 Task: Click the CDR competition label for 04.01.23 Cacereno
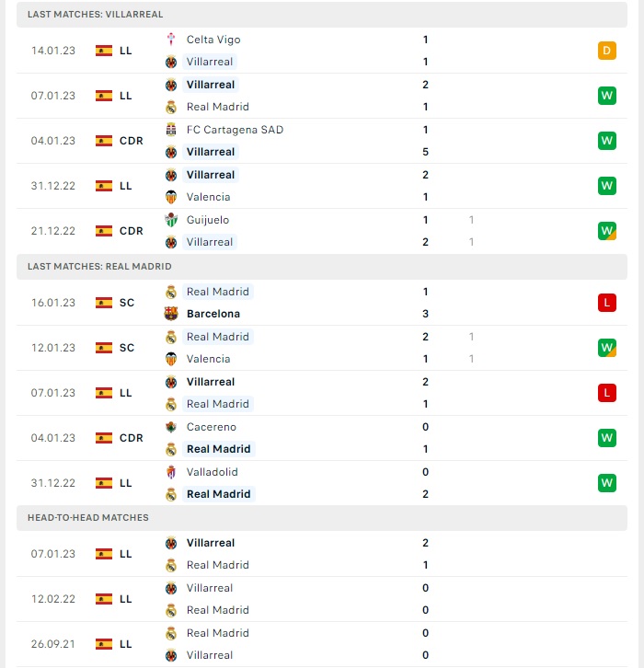tap(132, 438)
